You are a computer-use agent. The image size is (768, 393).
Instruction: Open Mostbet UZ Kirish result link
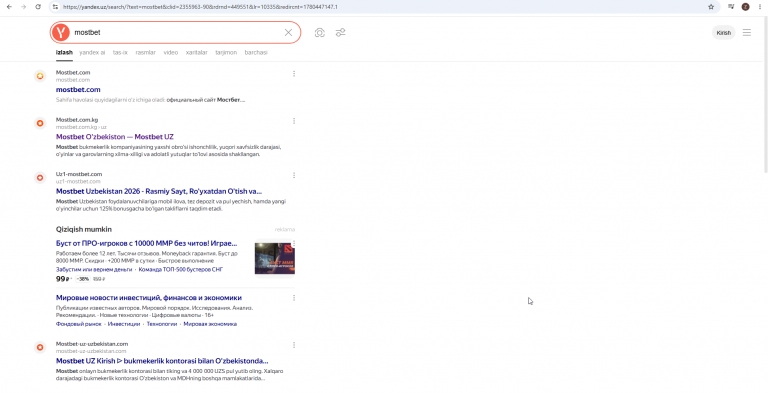point(162,361)
